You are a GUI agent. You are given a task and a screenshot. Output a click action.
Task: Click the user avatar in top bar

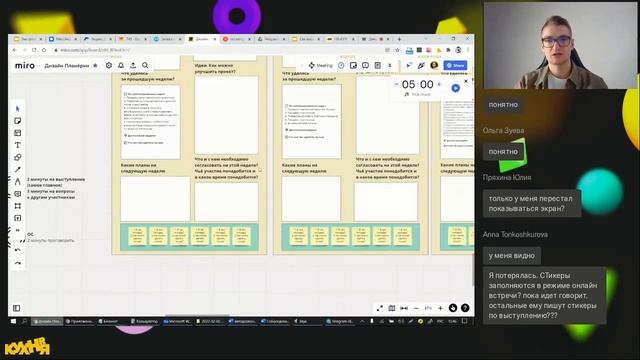coord(434,65)
